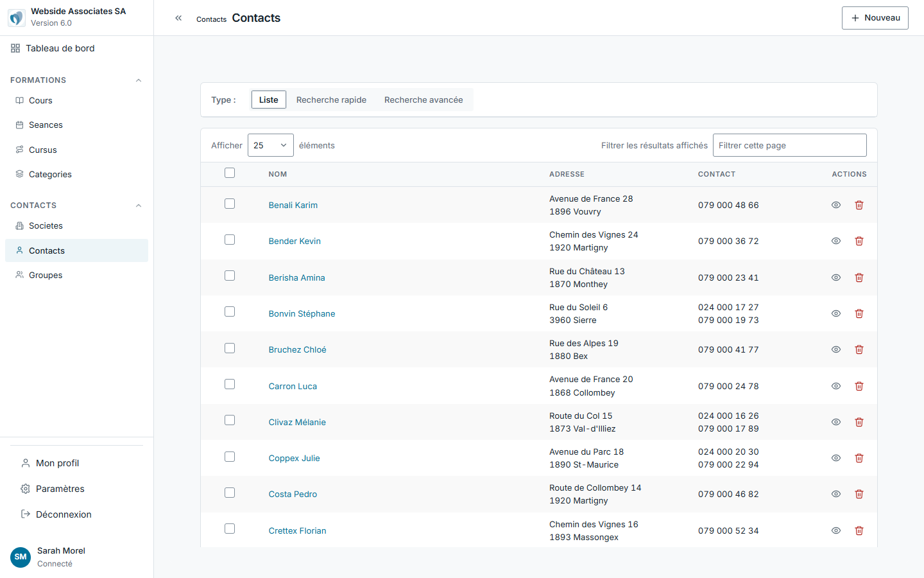Viewport: 924px width, 578px height.
Task: Click the Nouveau button
Action: pyautogui.click(x=875, y=18)
